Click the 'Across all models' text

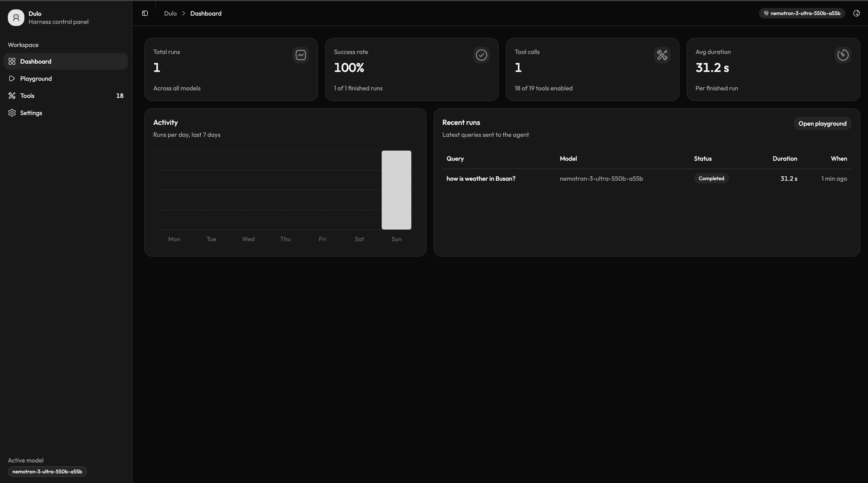click(x=177, y=88)
